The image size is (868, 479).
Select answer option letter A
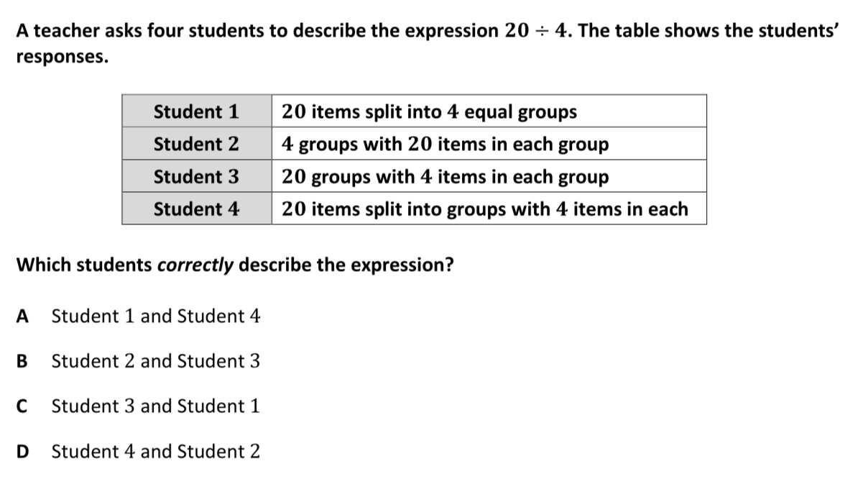point(22,316)
